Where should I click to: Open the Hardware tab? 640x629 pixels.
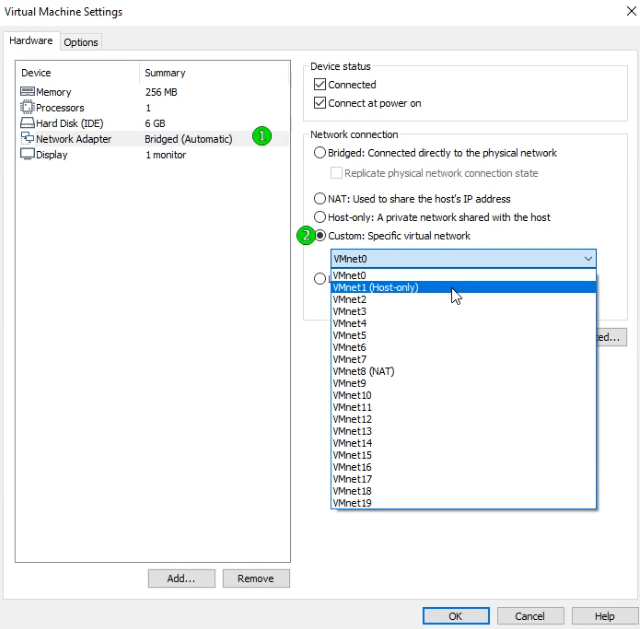(31, 41)
